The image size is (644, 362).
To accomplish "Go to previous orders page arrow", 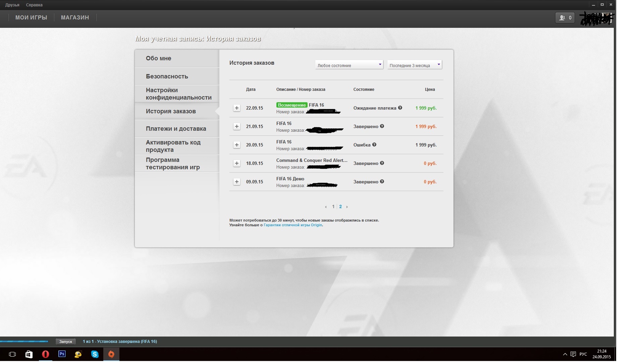I will [x=326, y=207].
